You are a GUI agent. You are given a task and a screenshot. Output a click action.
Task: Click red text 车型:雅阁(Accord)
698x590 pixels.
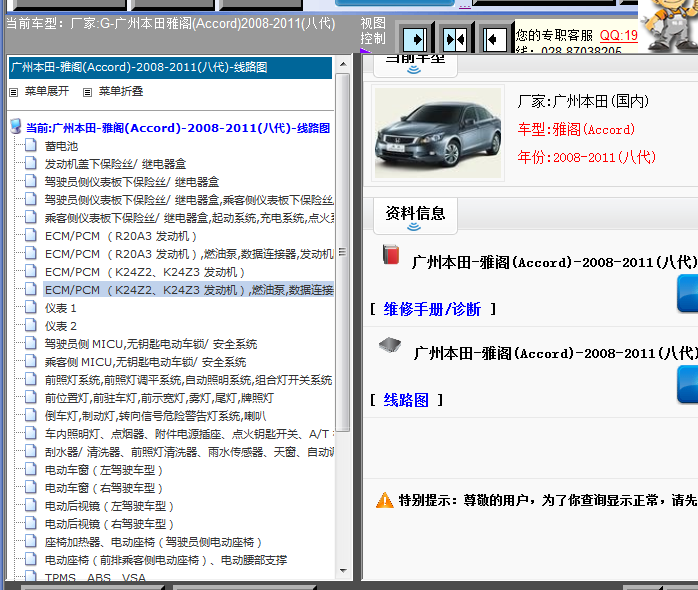pyautogui.click(x=576, y=130)
